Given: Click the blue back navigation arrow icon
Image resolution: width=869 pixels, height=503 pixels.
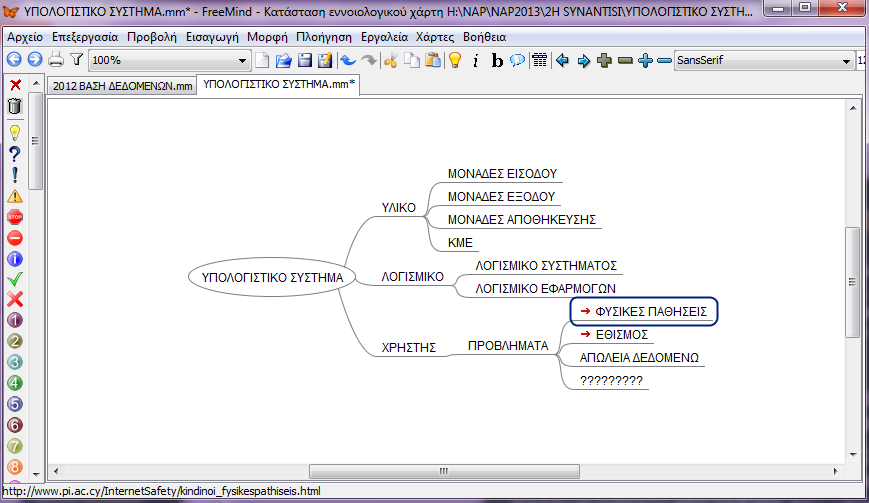Looking at the screenshot, I should pos(14,60).
